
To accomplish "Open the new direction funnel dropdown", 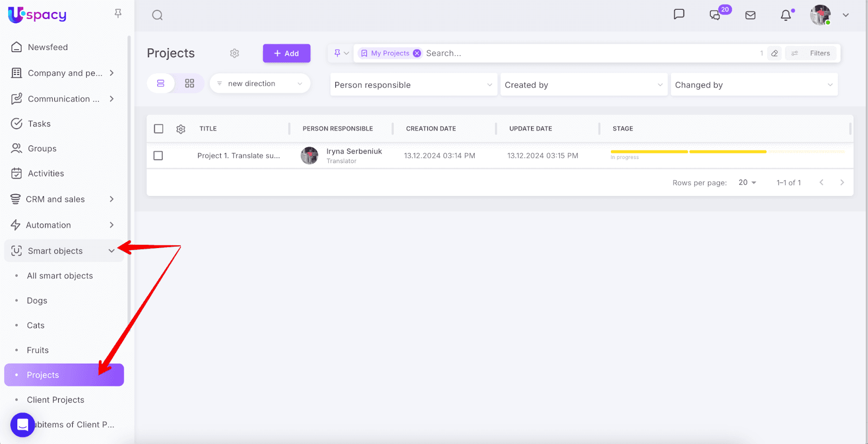I will 260,84.
